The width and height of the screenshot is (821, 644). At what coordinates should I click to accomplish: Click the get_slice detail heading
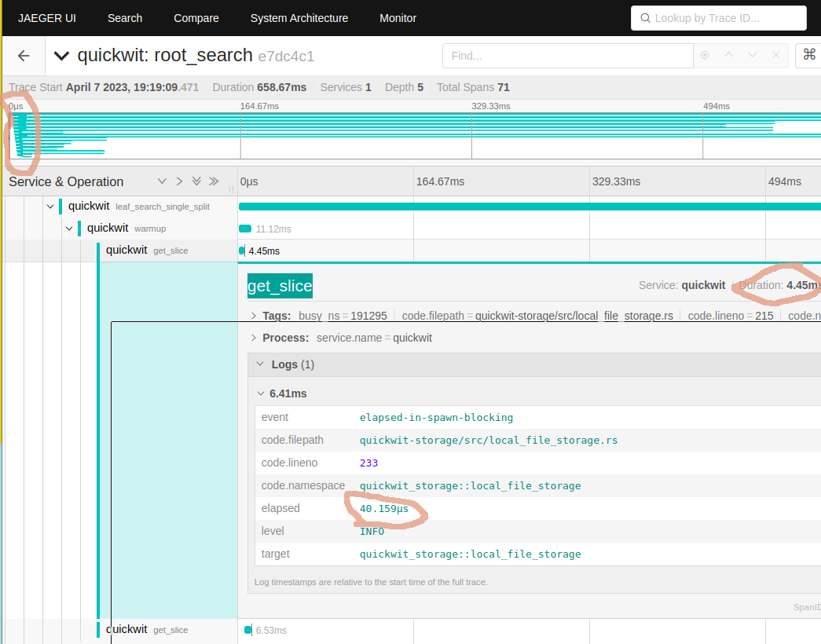(x=280, y=286)
